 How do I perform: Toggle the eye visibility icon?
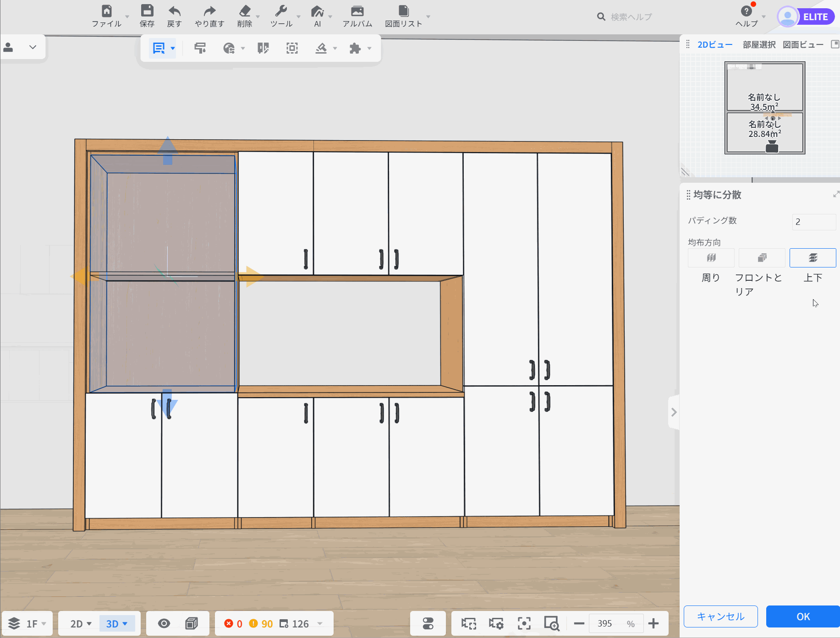(x=164, y=623)
